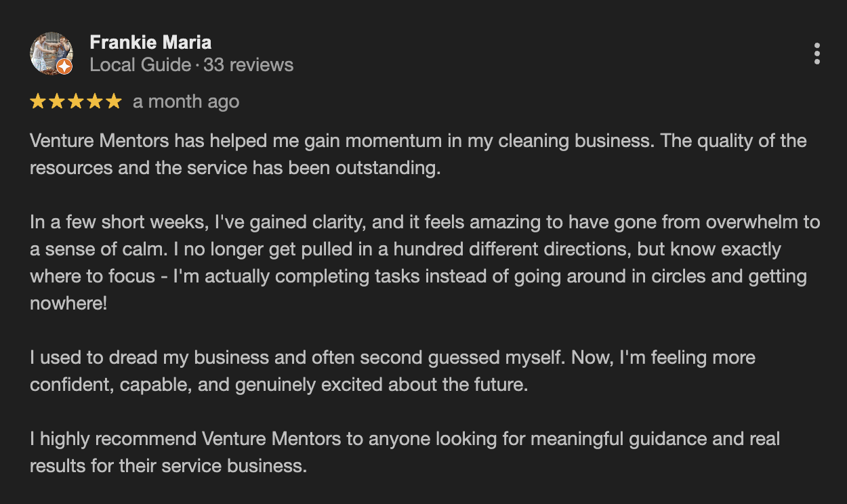Click the second star of the rating
Screen dimensions: 847x504
point(57,102)
